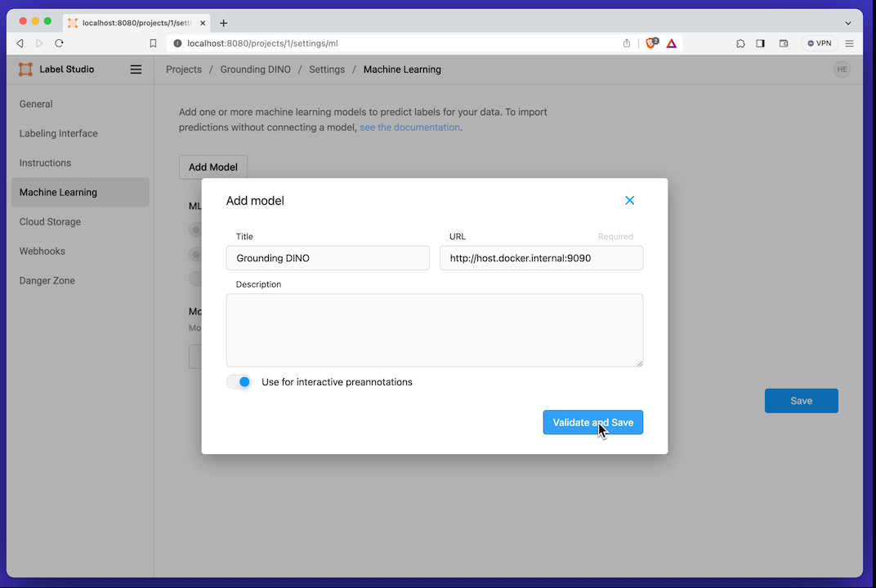Click the Label Studio logo icon

(x=25, y=69)
